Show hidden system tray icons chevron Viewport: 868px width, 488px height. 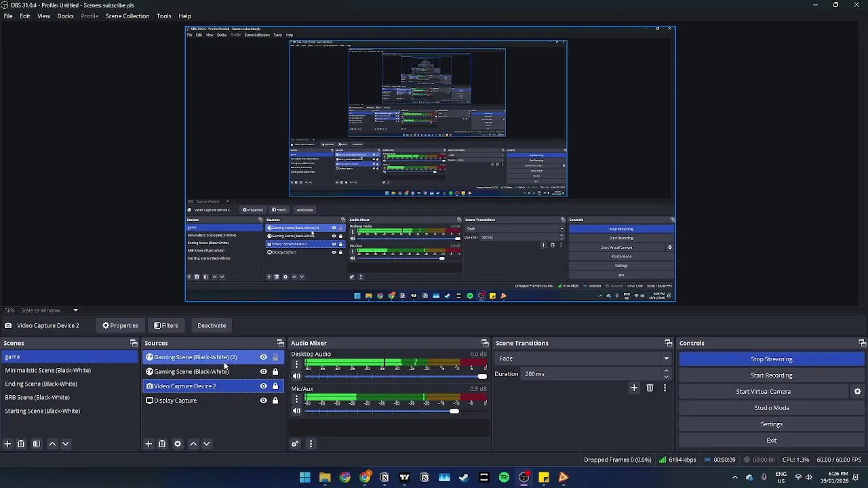pyautogui.click(x=734, y=478)
